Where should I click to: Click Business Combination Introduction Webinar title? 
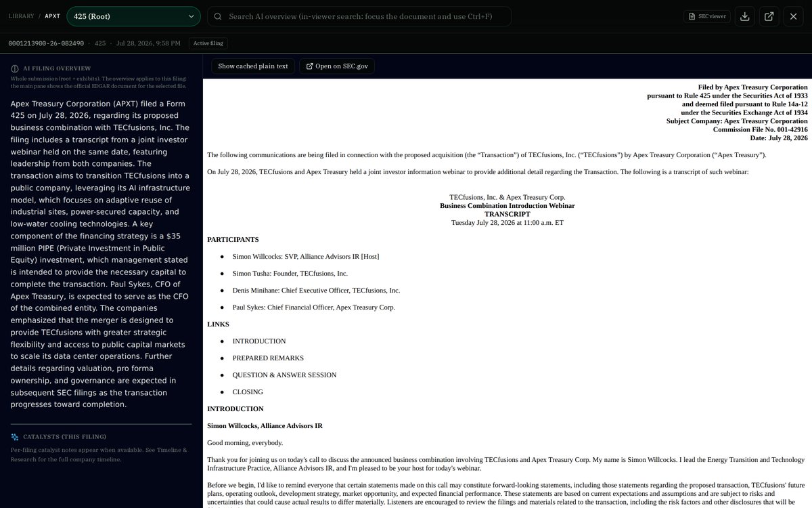pyautogui.click(x=507, y=205)
